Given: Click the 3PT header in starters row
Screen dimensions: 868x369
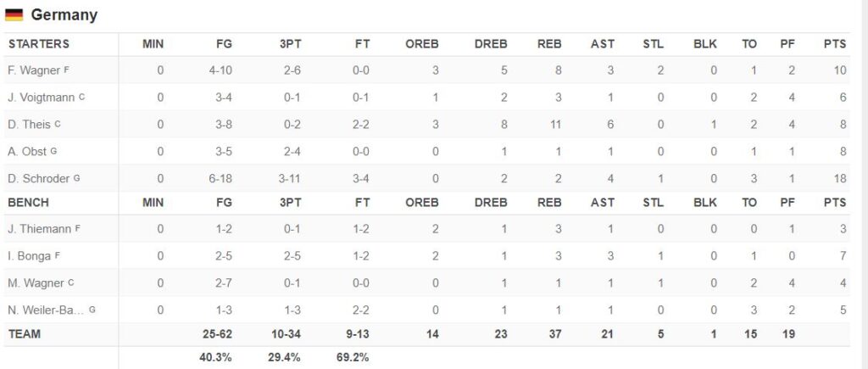Looking at the screenshot, I should coord(290,44).
